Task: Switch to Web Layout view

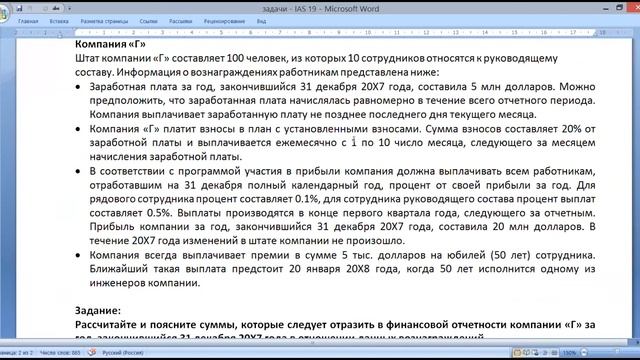Action: pos(536,353)
